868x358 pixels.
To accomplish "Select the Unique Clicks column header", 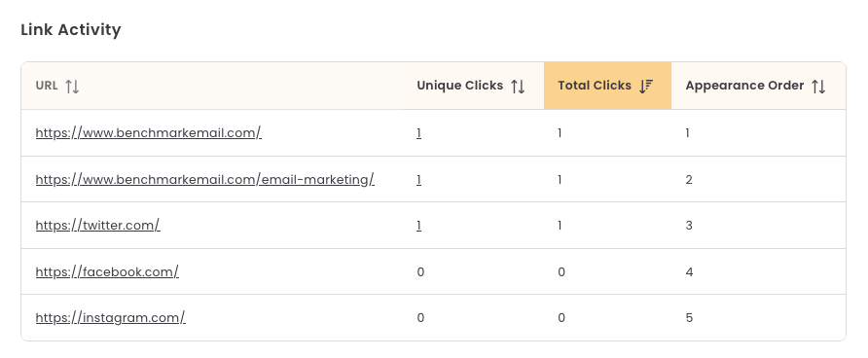I will coord(473,86).
